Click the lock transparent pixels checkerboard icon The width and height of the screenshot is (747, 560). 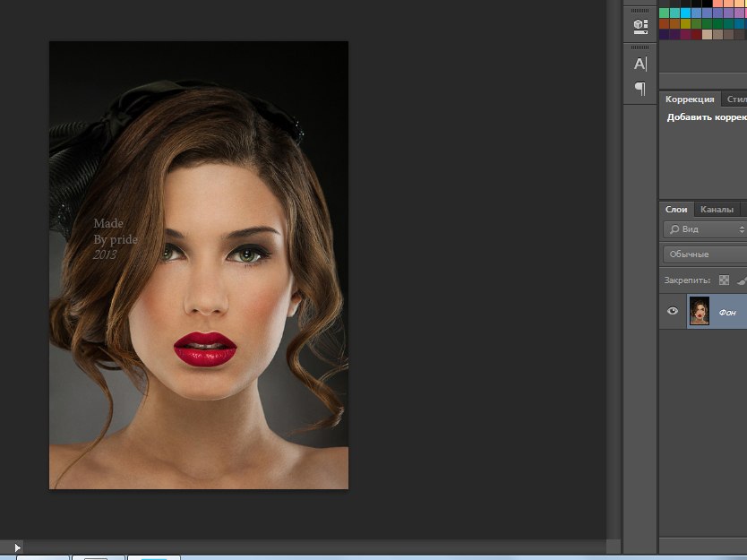click(724, 280)
